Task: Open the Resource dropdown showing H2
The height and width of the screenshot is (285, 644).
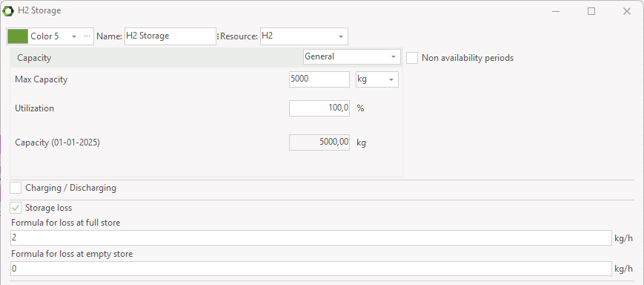Action: pyautogui.click(x=304, y=36)
